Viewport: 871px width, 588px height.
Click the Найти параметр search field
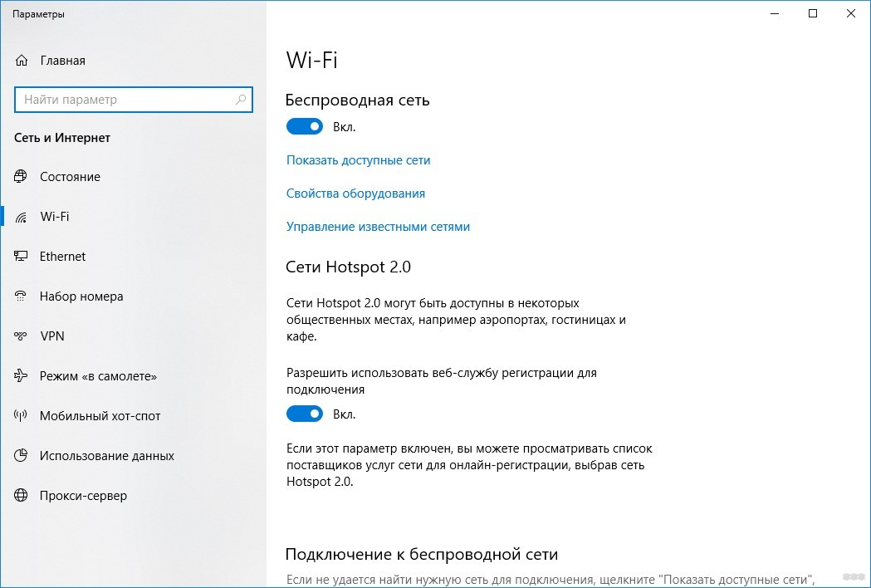point(134,100)
